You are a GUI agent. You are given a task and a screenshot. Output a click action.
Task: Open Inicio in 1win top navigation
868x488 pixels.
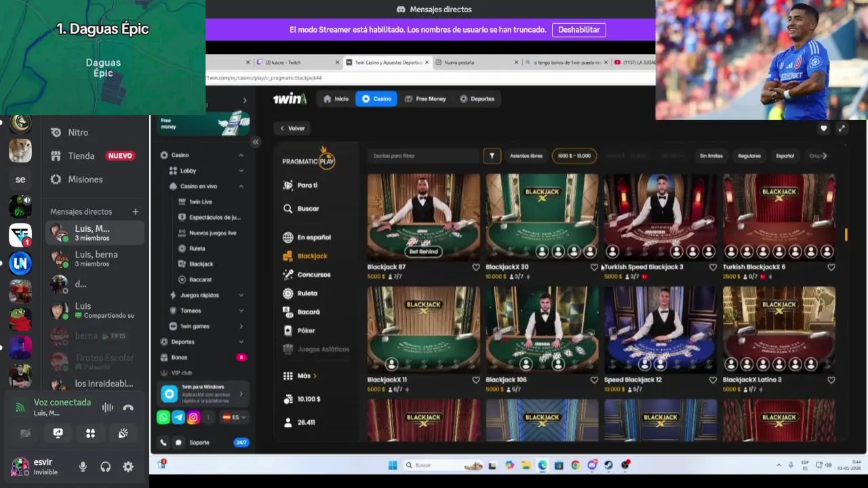(336, 99)
